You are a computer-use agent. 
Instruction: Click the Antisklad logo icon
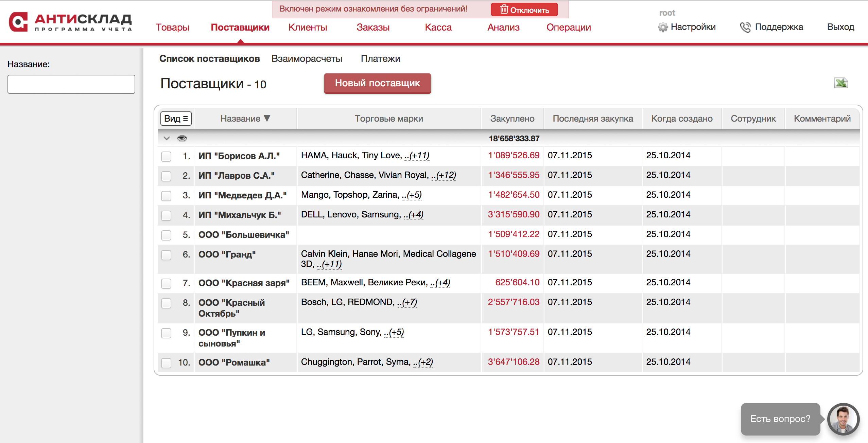[x=18, y=22]
